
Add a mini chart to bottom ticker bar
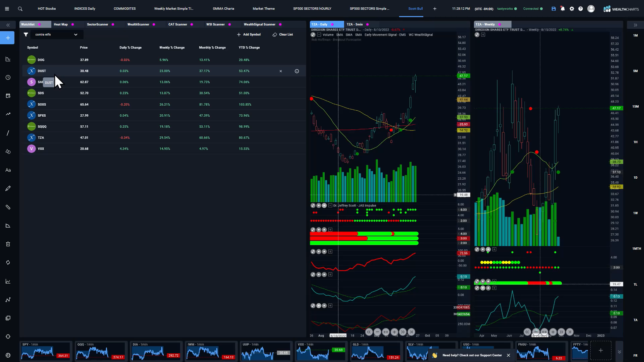(x=601, y=351)
